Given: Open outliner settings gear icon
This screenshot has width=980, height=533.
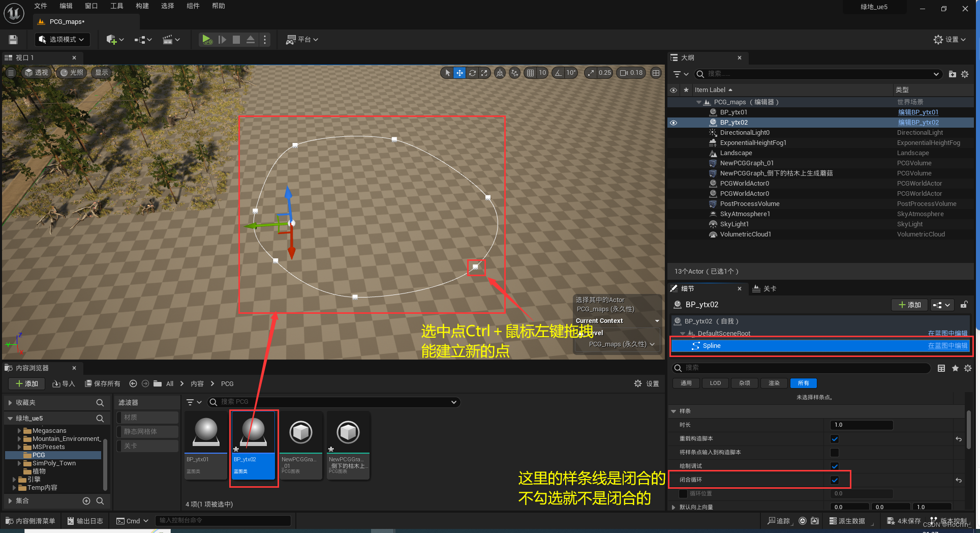Looking at the screenshot, I should [x=965, y=74].
